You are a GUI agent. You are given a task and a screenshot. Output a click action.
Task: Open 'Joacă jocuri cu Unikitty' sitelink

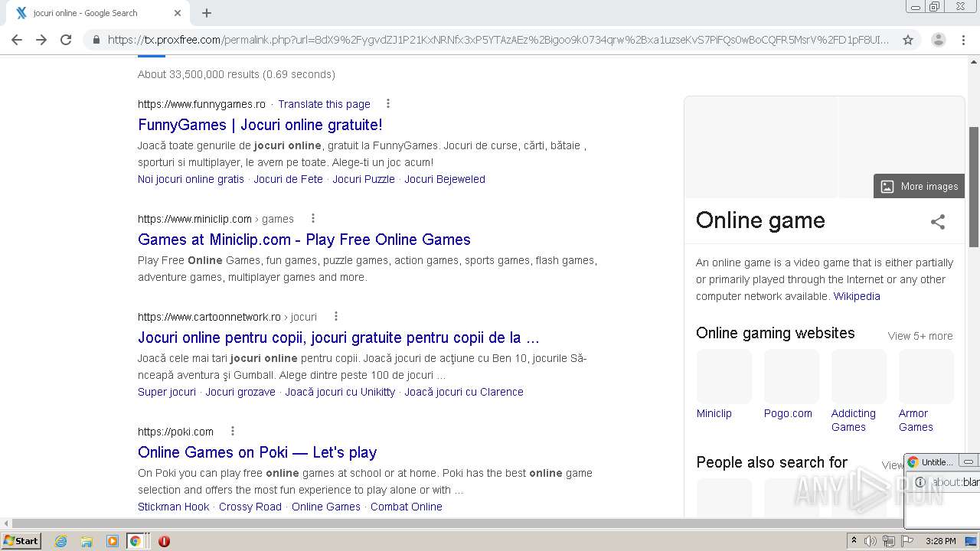tap(340, 392)
